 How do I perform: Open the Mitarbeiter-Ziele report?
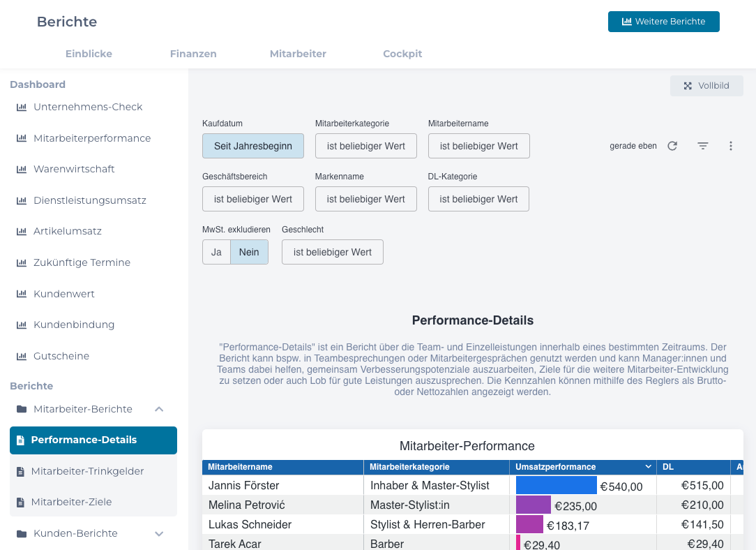(71, 502)
